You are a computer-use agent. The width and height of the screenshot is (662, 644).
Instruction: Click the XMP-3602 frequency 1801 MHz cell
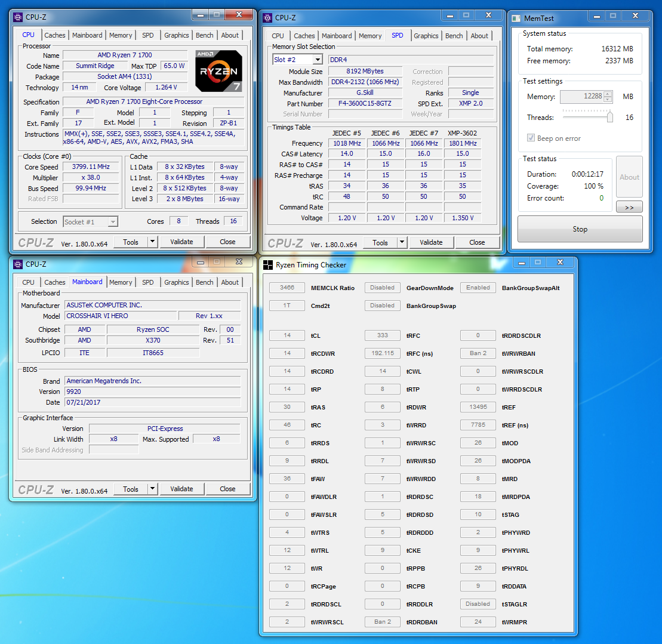pyautogui.click(x=463, y=143)
